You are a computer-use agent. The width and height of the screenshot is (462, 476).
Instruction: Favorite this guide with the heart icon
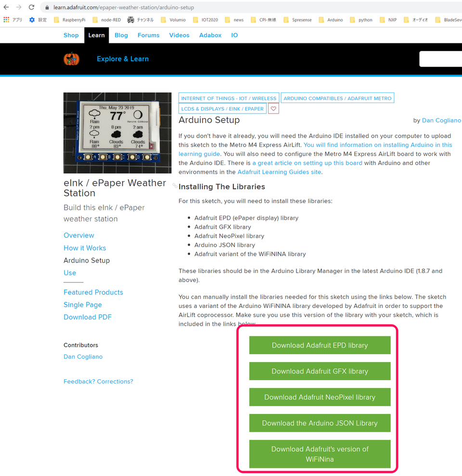[x=273, y=109]
